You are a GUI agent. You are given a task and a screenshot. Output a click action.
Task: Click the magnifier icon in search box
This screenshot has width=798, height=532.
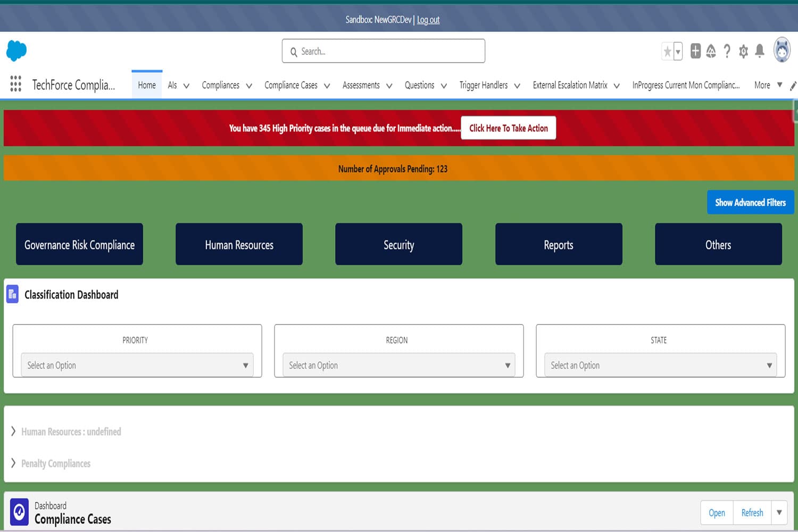pyautogui.click(x=294, y=52)
